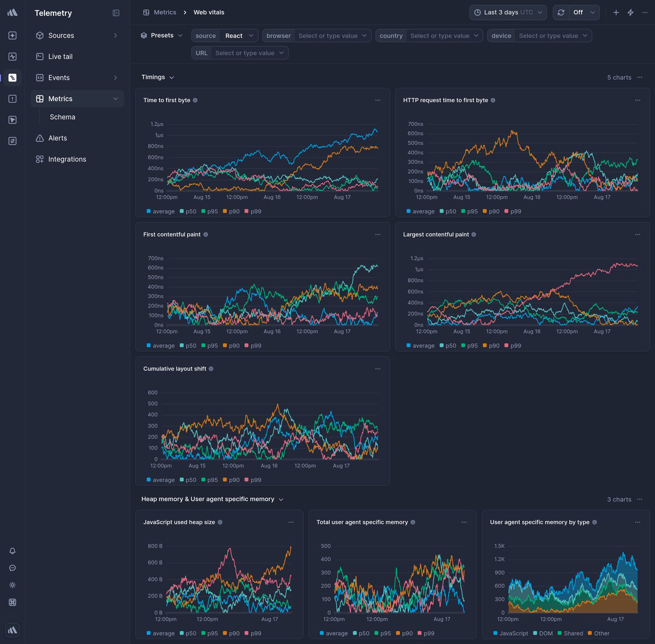Select Metrics in sidebar
The image size is (655, 644).
[x=78, y=99]
